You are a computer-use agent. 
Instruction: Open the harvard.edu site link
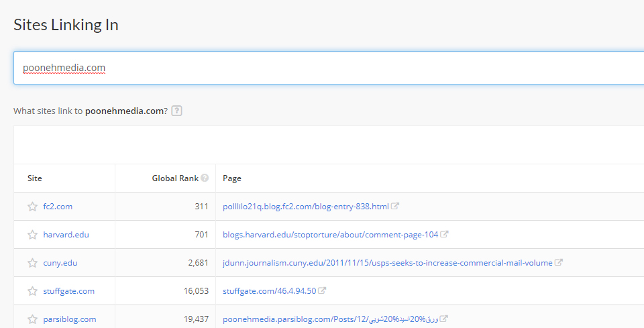(66, 235)
